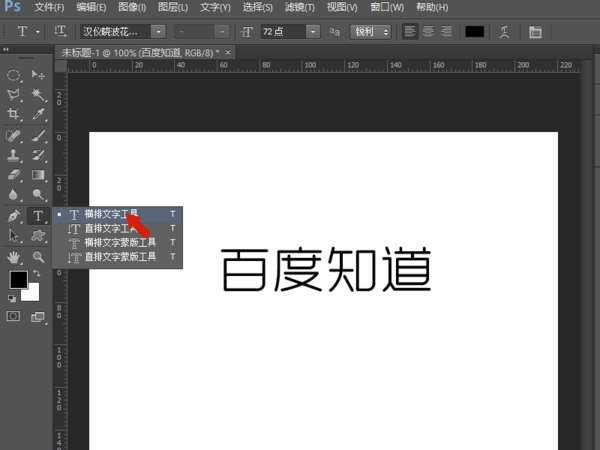Screen dimensions: 600x450
Task: Open the 文字(Y) menu
Action: pos(215,7)
